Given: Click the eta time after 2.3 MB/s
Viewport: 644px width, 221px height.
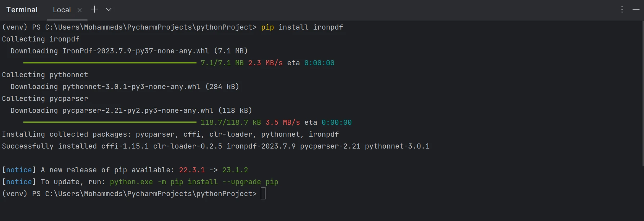Looking at the screenshot, I should (x=319, y=63).
